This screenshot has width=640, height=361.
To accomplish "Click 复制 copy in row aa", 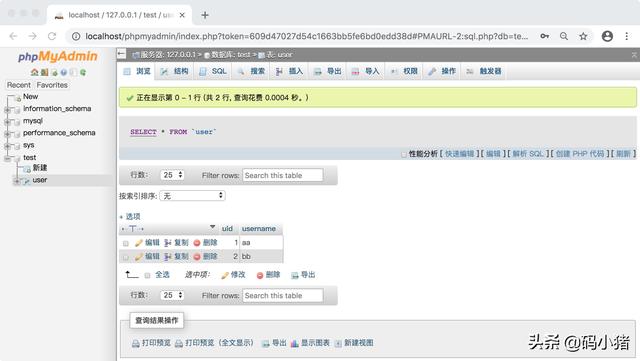I will 176,243.
